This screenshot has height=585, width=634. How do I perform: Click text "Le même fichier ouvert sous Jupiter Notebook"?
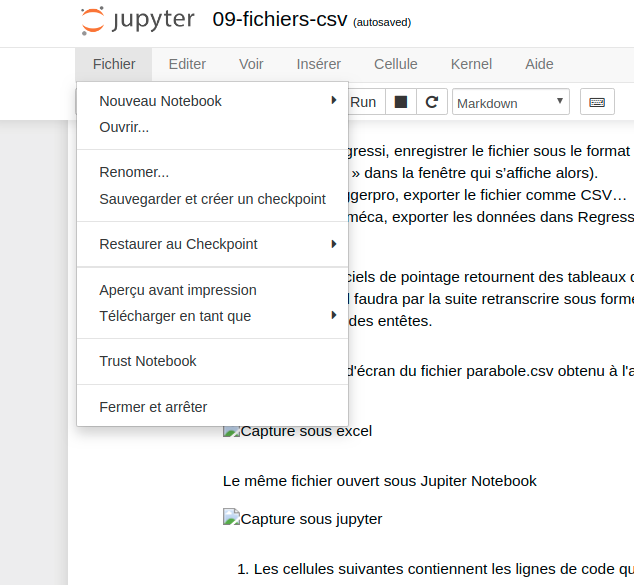380,481
